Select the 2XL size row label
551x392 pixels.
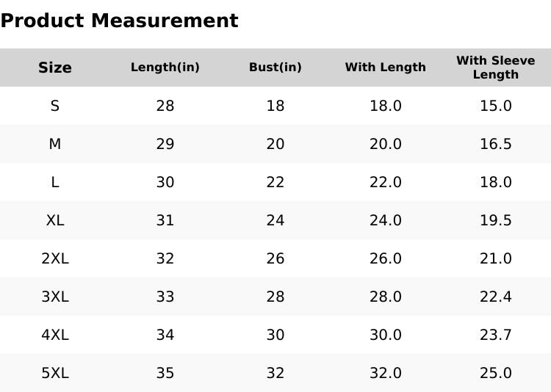pyautogui.click(x=55, y=258)
